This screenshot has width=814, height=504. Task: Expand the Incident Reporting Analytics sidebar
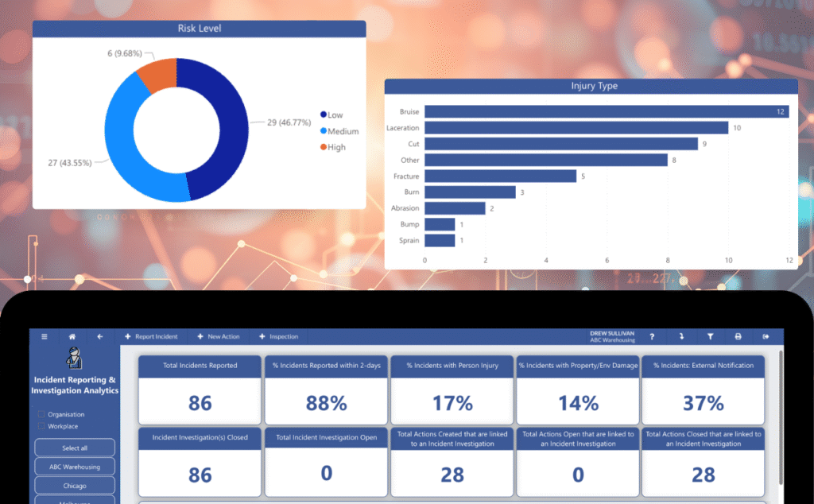click(x=74, y=386)
